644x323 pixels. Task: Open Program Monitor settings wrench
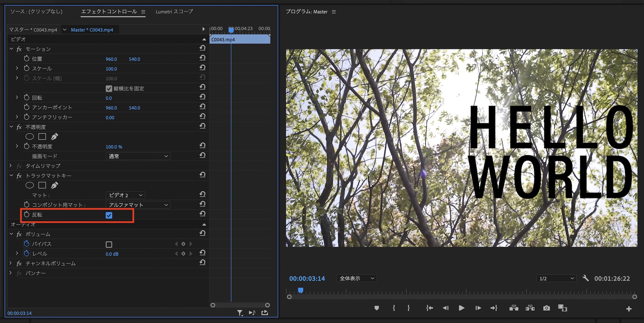[x=586, y=278]
